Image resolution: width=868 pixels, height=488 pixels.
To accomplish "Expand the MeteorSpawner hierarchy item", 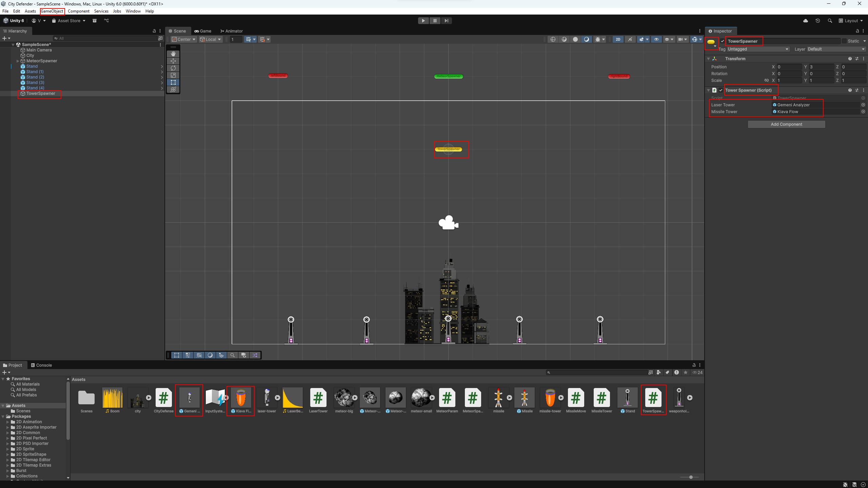I will [x=18, y=61].
